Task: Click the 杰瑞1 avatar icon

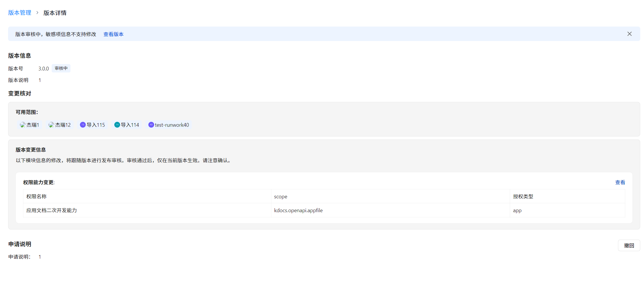Action: [x=23, y=125]
